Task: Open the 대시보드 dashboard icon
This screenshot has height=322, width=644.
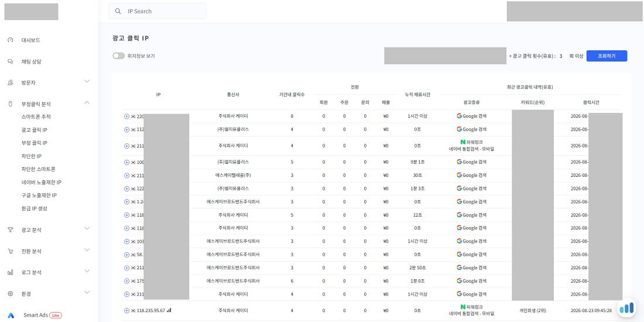Action: (11, 40)
